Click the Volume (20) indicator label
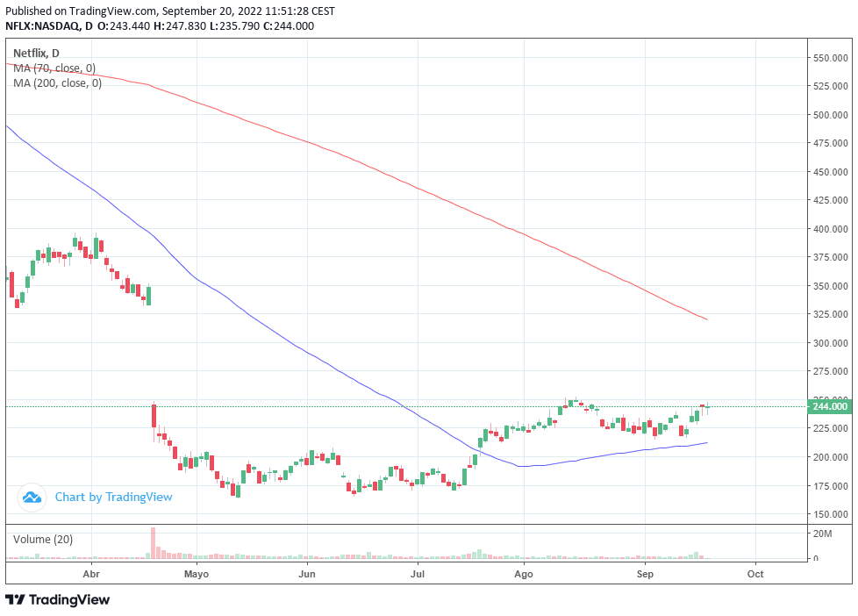This screenshot has height=616, width=858. click(x=43, y=540)
